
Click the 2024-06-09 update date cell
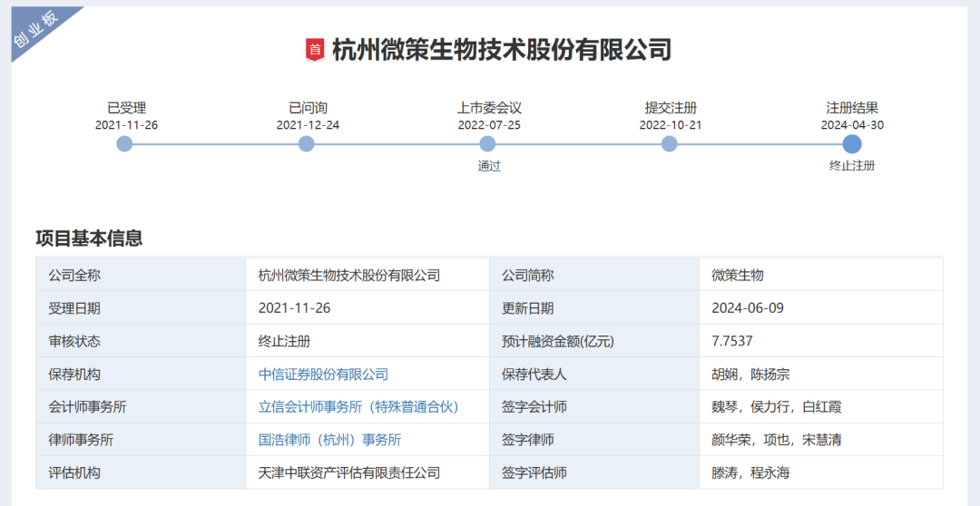click(748, 308)
